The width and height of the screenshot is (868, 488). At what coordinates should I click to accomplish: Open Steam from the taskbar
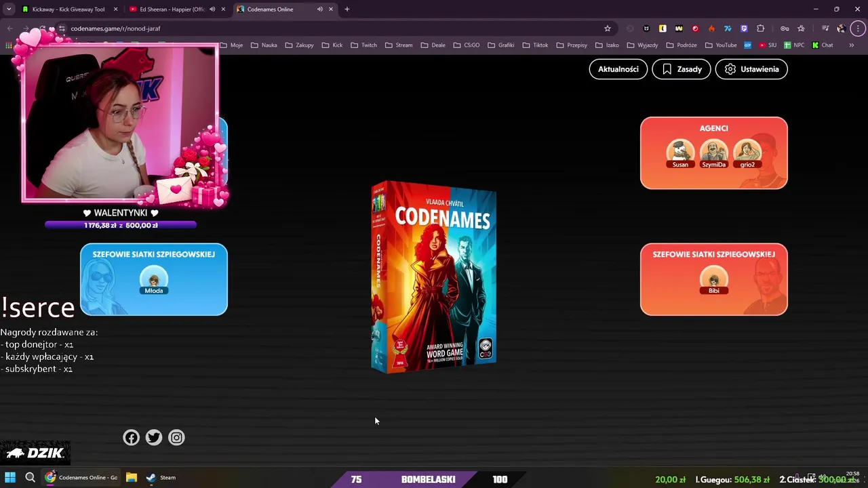[x=161, y=477]
